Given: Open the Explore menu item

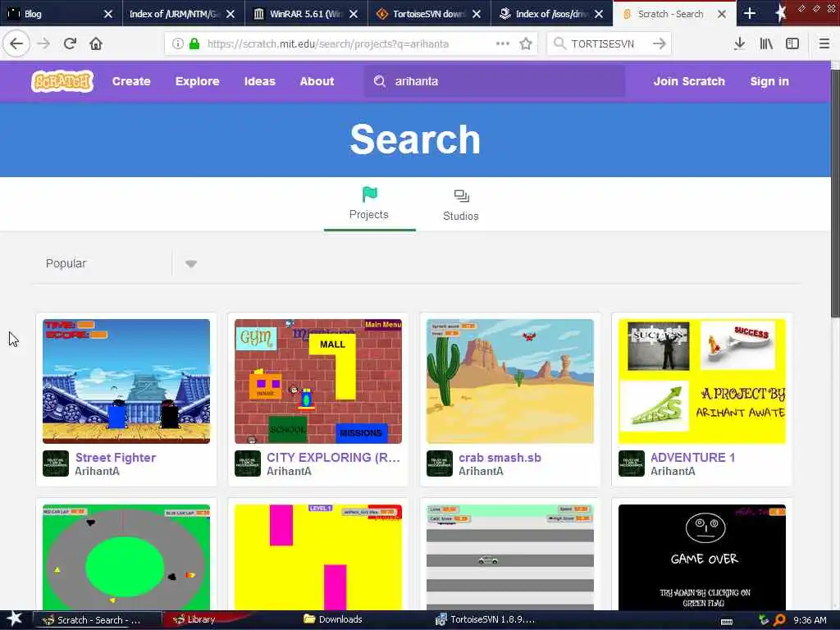Looking at the screenshot, I should (197, 81).
